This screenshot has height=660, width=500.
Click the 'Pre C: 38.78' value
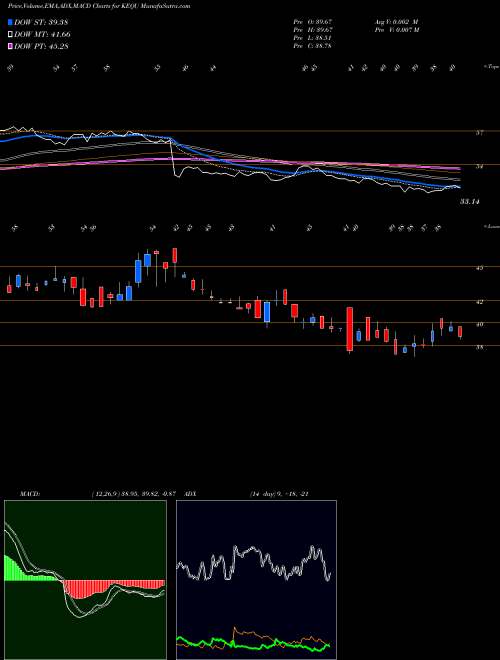[x=313, y=46]
